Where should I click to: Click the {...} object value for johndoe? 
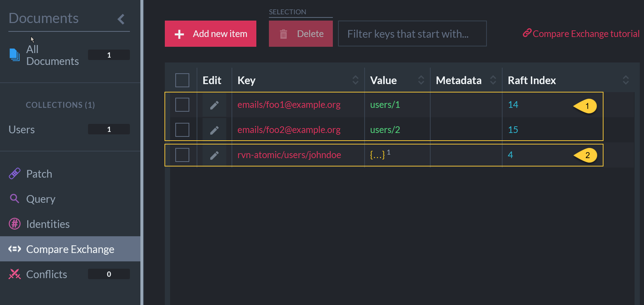coord(378,155)
